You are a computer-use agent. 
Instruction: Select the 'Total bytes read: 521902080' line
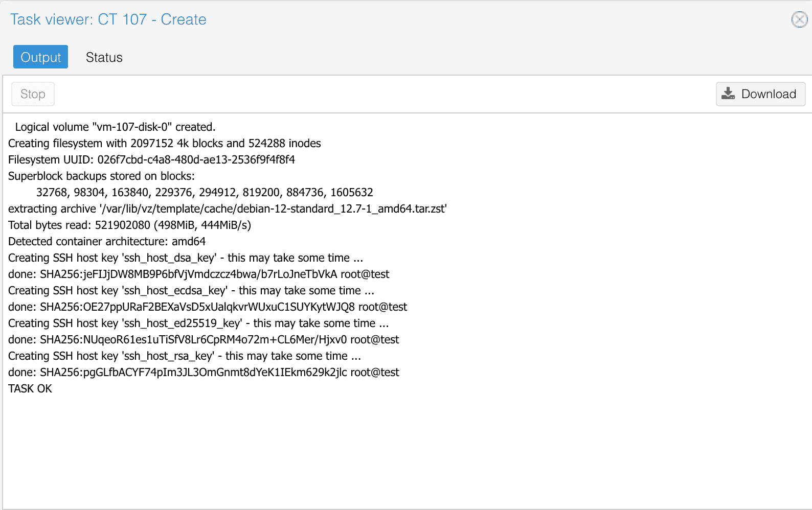coord(129,225)
